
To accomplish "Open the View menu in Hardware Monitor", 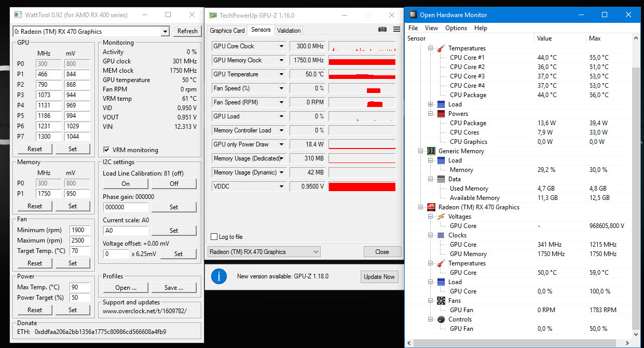I will click(431, 28).
